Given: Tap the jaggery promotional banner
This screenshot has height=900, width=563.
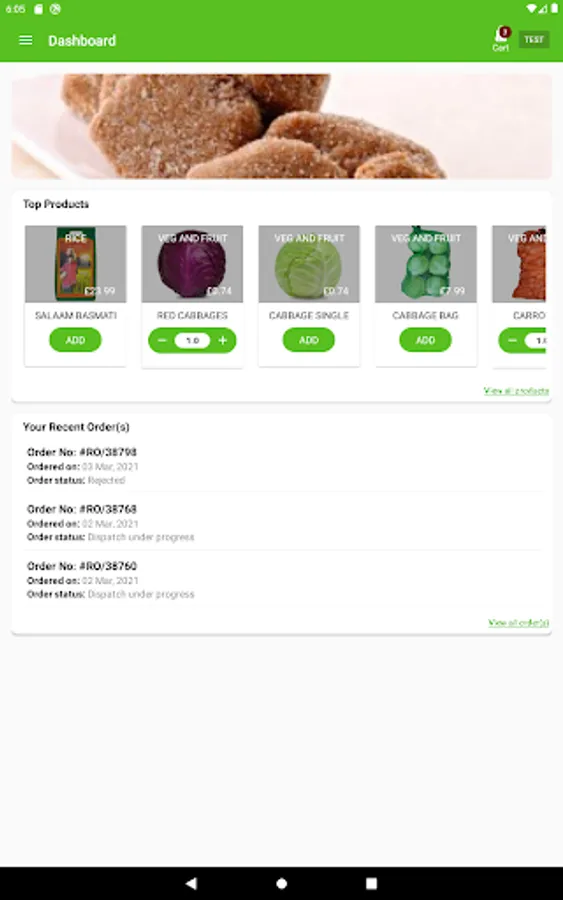Looking at the screenshot, I should tap(281, 126).
